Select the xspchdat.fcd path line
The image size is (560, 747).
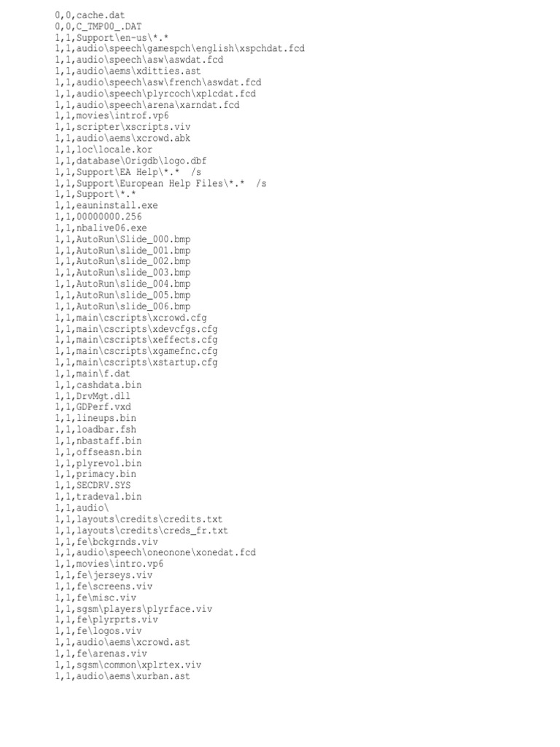tap(179, 49)
